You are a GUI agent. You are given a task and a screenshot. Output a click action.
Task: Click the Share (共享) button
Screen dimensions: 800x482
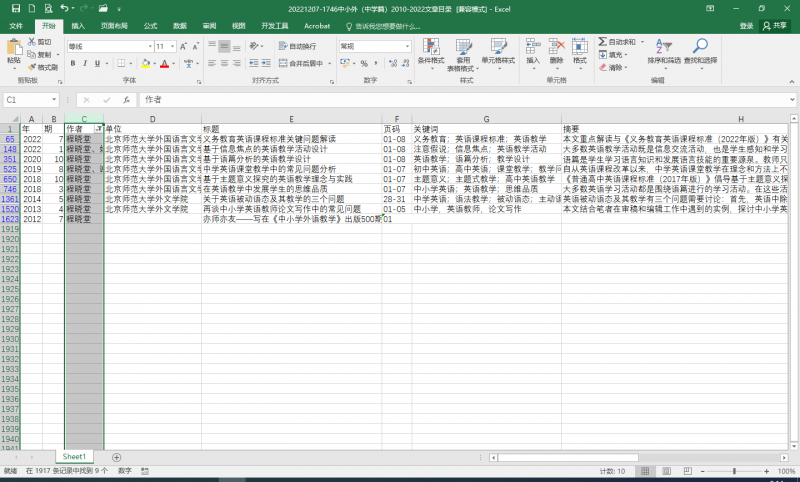(774, 26)
